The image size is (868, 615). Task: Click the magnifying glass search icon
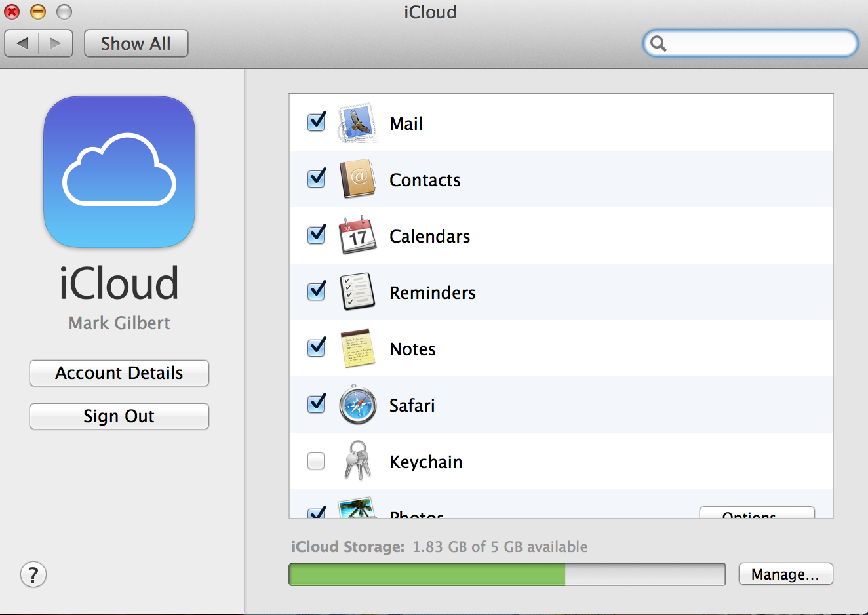(x=658, y=44)
